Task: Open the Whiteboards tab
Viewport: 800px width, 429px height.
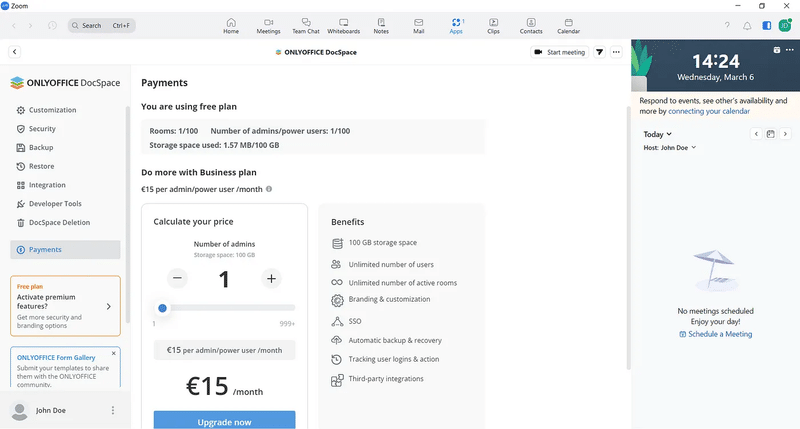Action: pyautogui.click(x=343, y=26)
